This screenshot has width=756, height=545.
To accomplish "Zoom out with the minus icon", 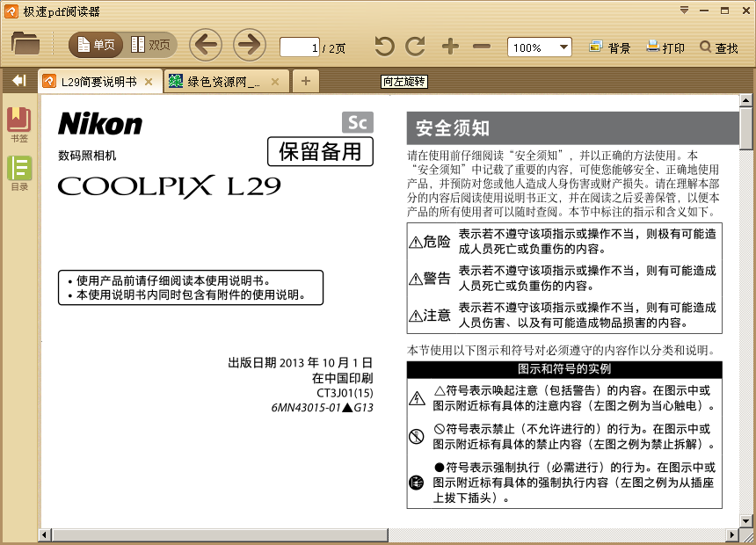I will click(480, 45).
